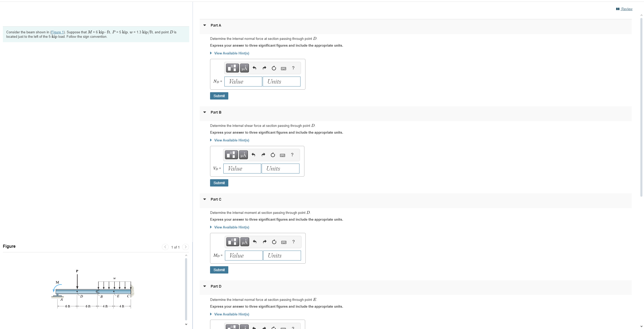Viewport: 644px width, 329px height.
Task: Collapse the Part B section arrow
Action: [205, 112]
